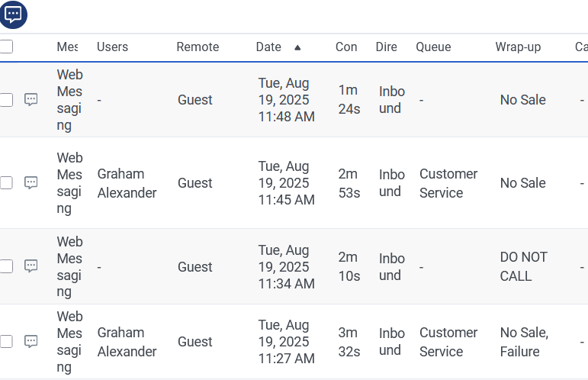Open Graham Alexander in 11:45 AM row
Image resolution: width=588 pixels, height=380 pixels.
pyautogui.click(x=127, y=183)
